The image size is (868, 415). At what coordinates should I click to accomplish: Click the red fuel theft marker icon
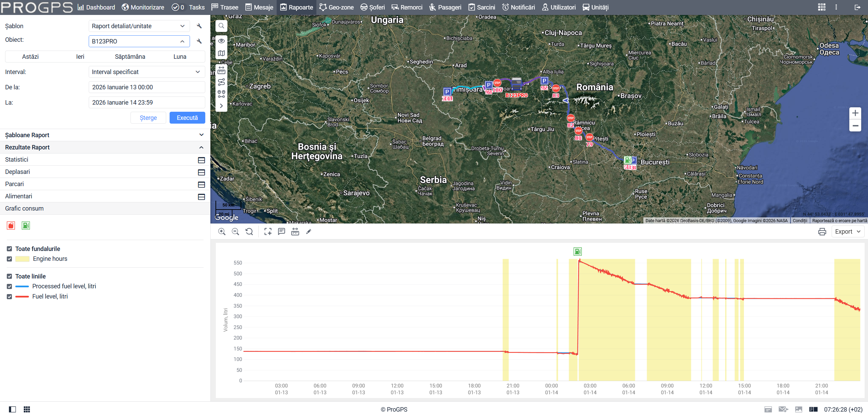[11, 225]
